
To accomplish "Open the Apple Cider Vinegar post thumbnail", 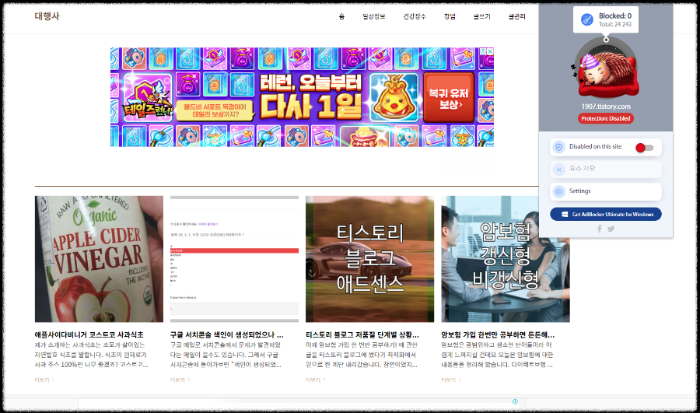I will click(99, 259).
